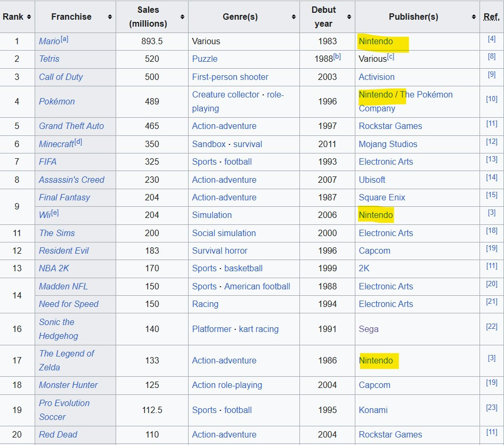
Task: Open footnote [d] next to Minecraft
Action: 78,142
